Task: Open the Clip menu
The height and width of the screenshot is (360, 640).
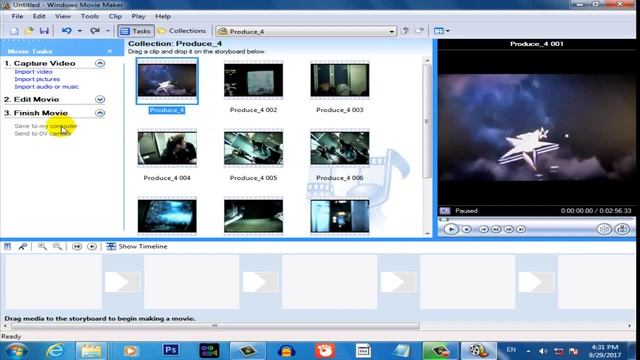Action: 115,16
